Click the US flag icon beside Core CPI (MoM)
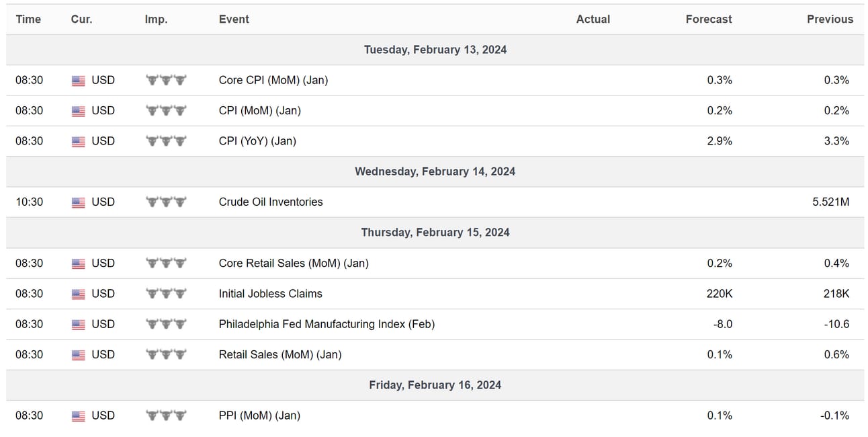The image size is (868, 437). pos(78,81)
